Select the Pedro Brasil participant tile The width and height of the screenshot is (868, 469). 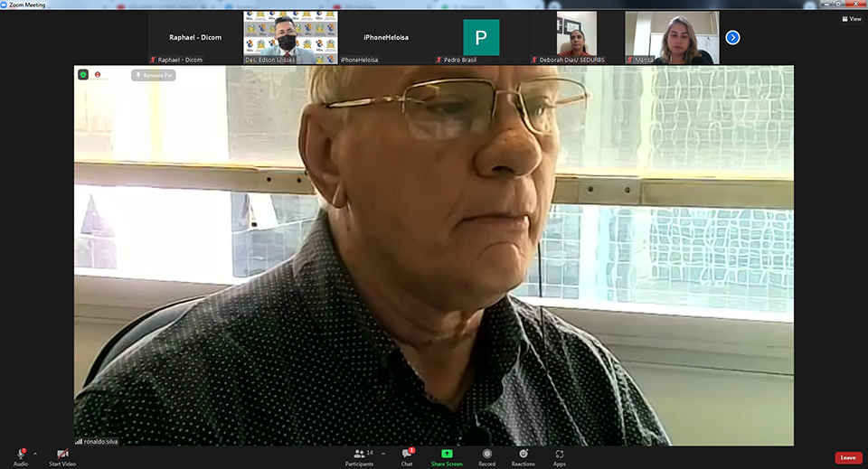coord(481,37)
